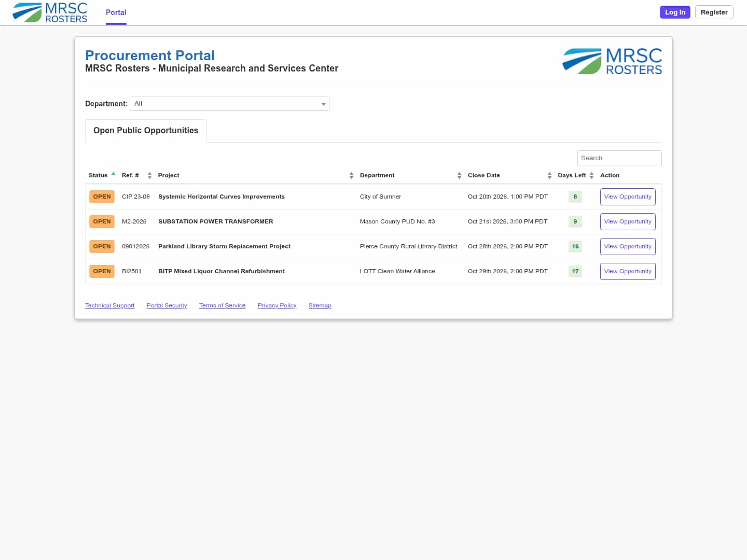Open the Sitemap link
Viewport: 747px width, 560px height.
[x=320, y=306]
